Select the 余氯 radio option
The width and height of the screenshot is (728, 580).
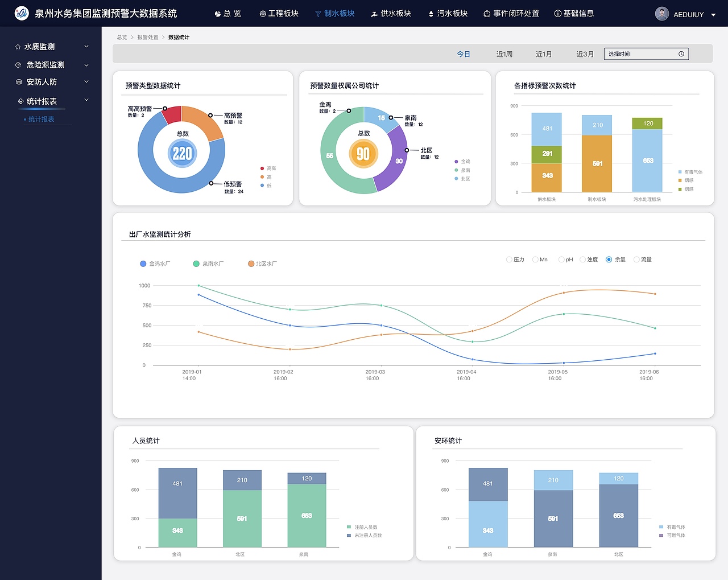tap(609, 260)
